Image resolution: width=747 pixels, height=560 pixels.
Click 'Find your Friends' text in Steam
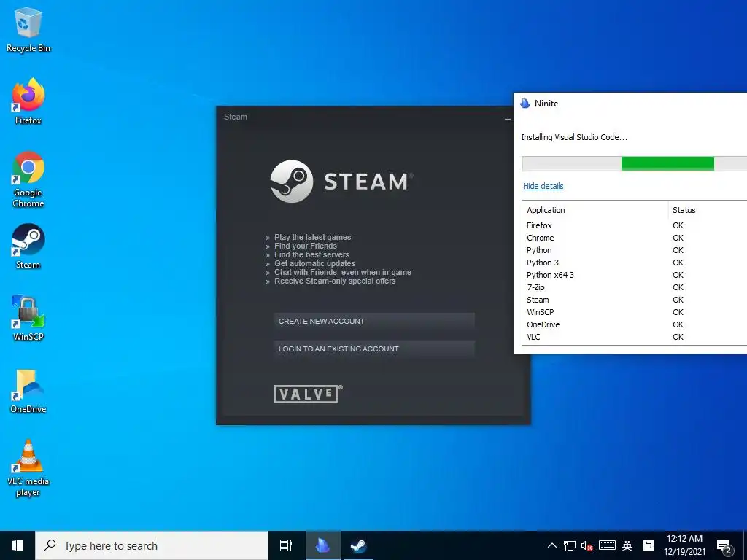coord(306,246)
